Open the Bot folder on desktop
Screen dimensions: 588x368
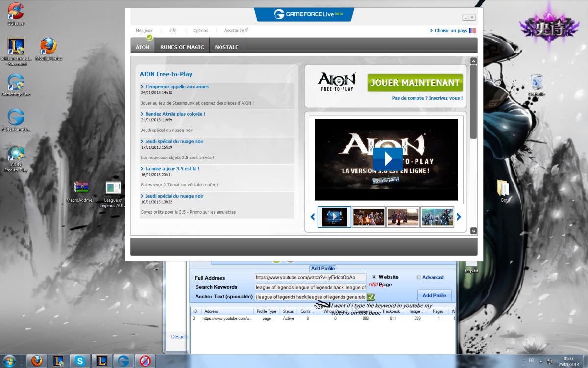tap(504, 191)
